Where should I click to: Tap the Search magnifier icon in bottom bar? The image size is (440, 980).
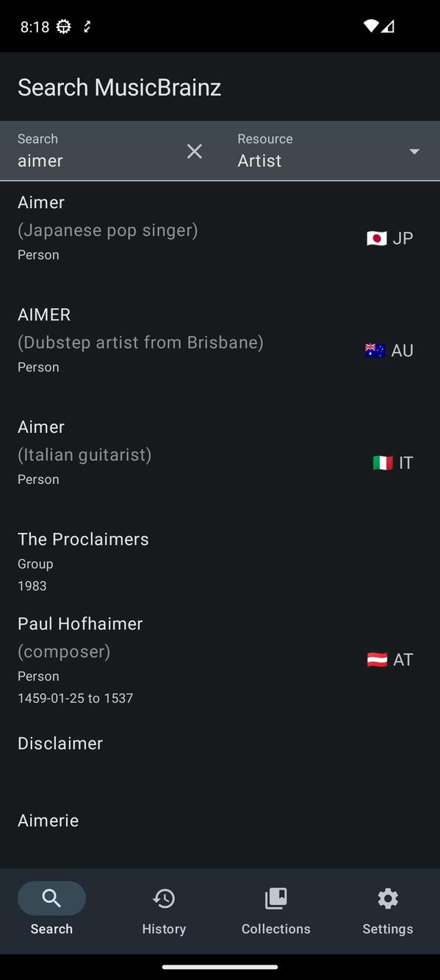click(x=51, y=898)
